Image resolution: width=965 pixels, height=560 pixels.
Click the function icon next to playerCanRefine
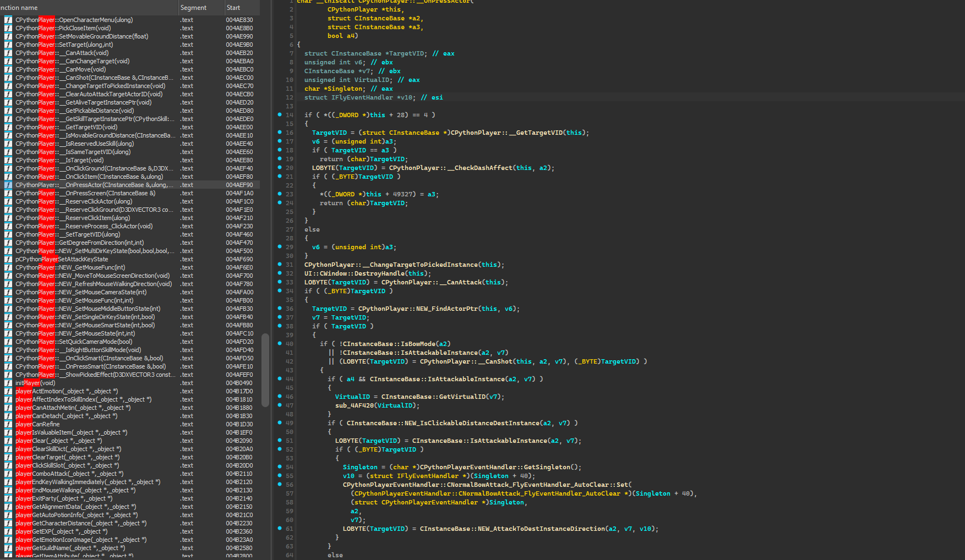8,424
